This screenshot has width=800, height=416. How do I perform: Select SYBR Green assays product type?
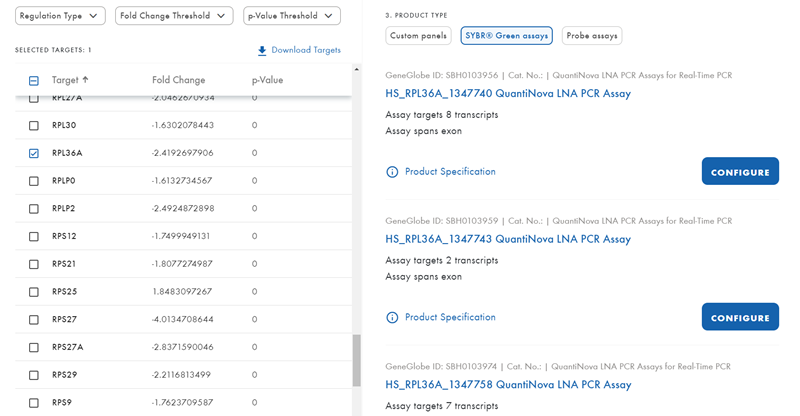[x=507, y=36]
